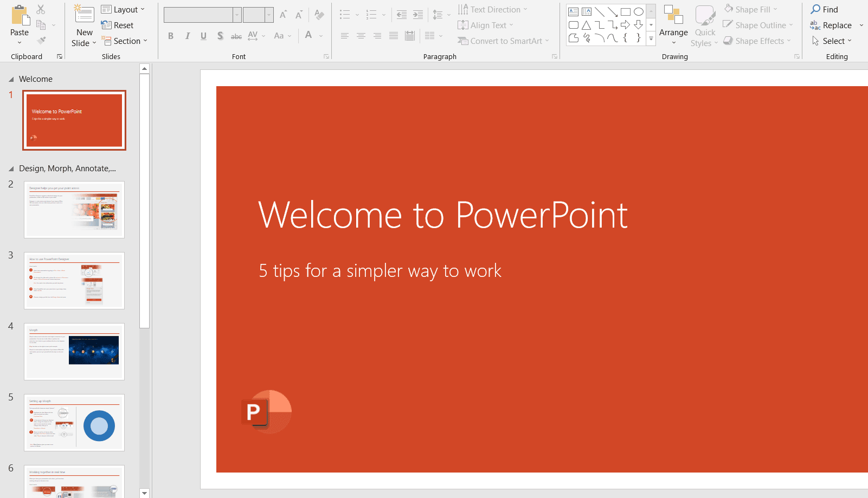Insert a rectangle shape from Drawing gallery
This screenshot has width=868, height=498.
pos(625,11)
